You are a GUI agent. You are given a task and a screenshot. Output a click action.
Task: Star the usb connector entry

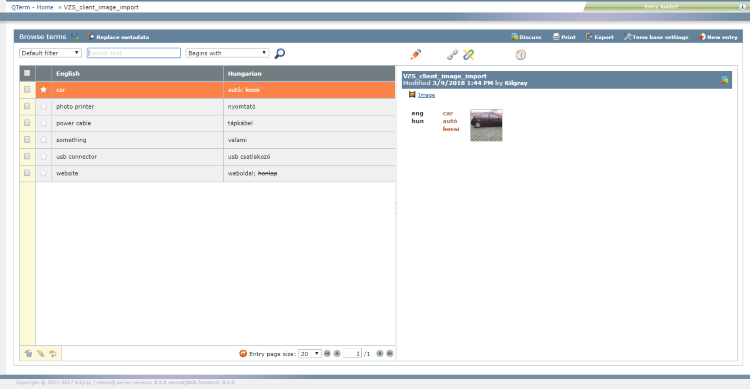pyautogui.click(x=44, y=157)
